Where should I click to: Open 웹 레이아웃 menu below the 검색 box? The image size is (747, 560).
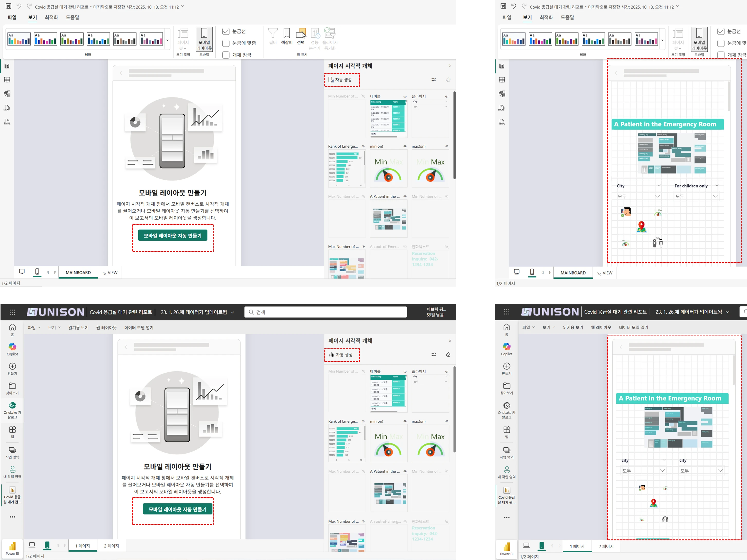106,328
